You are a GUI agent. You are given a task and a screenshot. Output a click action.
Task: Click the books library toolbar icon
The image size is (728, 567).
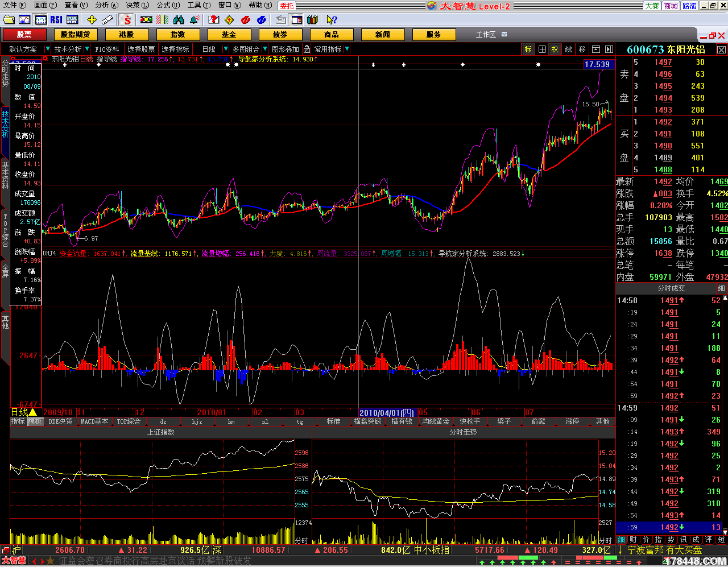point(312,20)
